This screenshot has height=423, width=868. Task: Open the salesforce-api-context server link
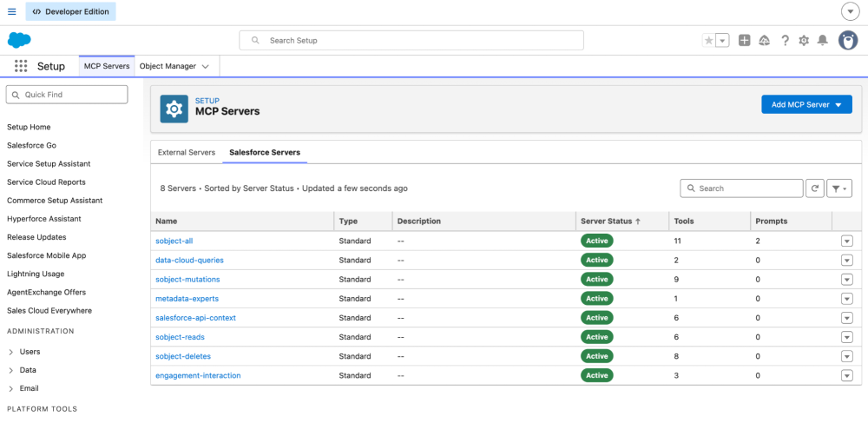pos(196,318)
